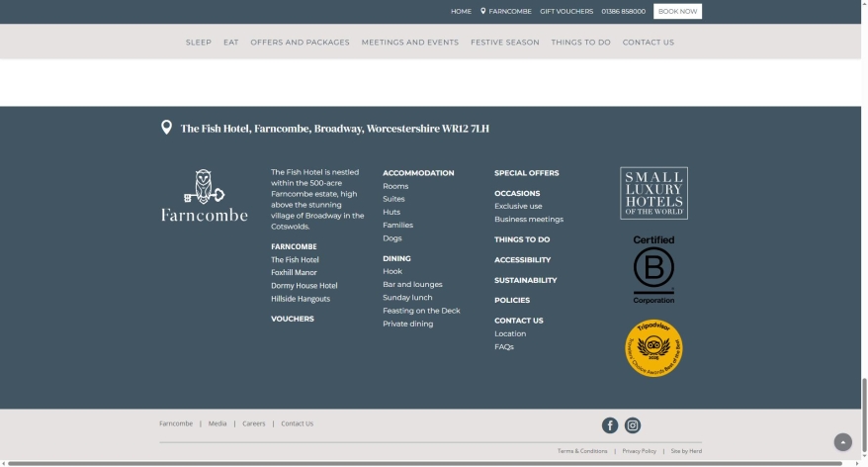
Task: Click the address map pin icon
Action: [166, 128]
